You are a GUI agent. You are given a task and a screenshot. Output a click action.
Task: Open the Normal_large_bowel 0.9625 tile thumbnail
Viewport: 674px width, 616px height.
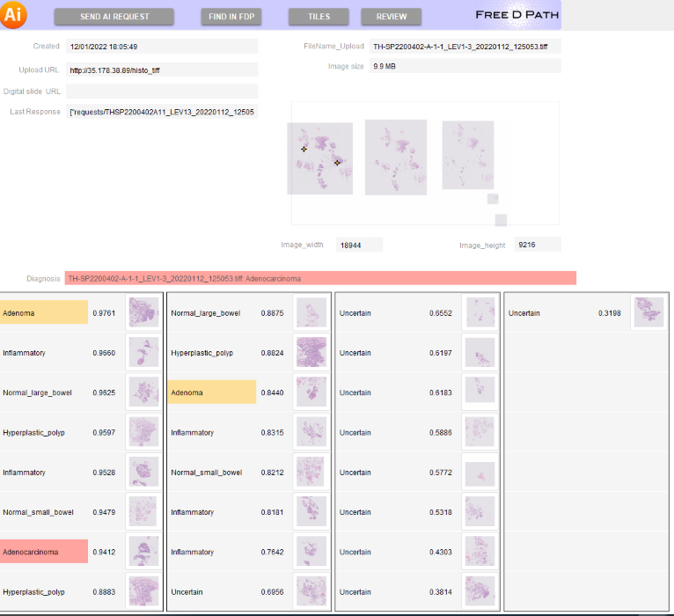point(142,392)
